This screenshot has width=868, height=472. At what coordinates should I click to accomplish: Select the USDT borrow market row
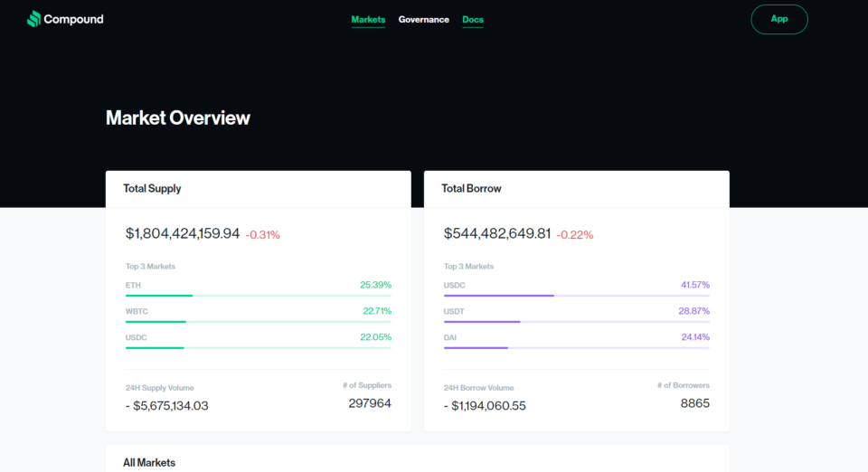pos(576,315)
